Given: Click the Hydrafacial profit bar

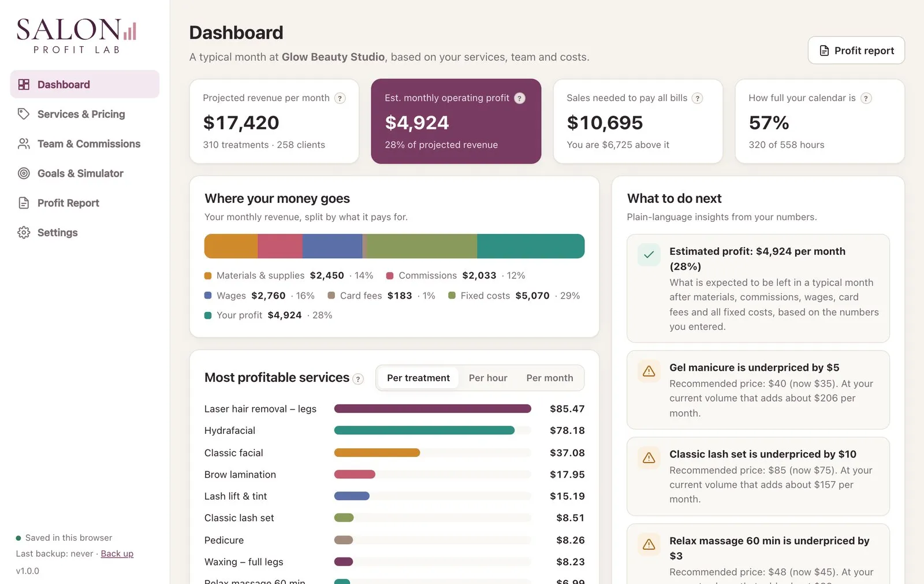Looking at the screenshot, I should point(424,430).
